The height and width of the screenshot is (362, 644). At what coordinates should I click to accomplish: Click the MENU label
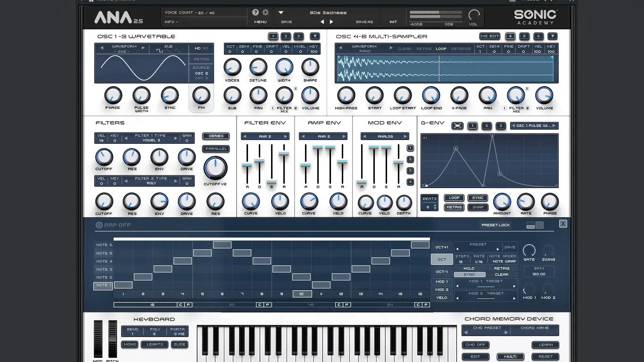[x=260, y=22]
